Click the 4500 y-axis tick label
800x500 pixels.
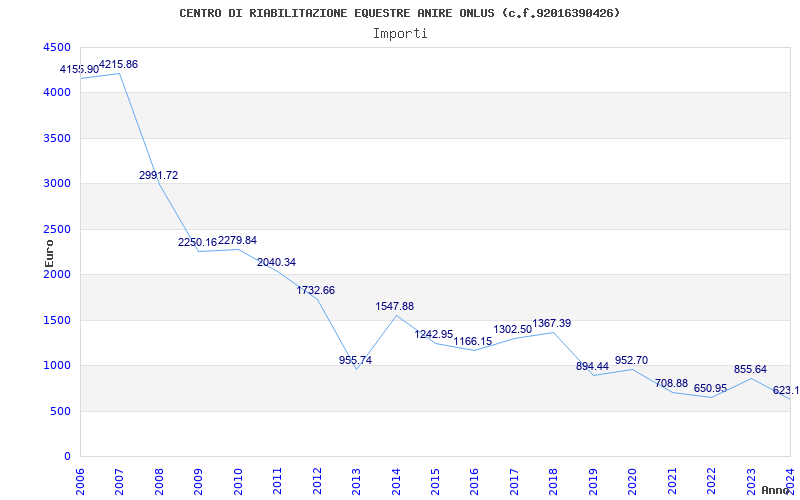point(56,47)
